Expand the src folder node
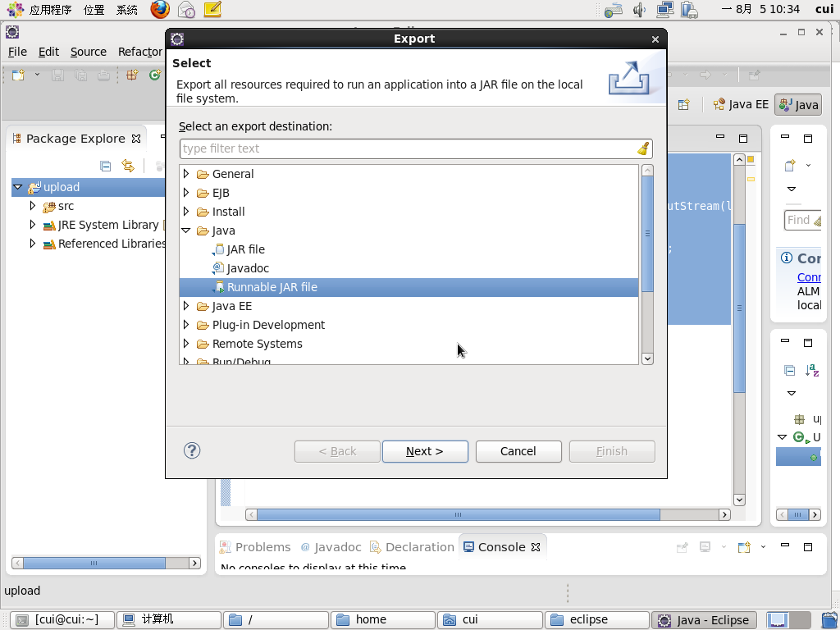The image size is (840, 630). point(33,206)
